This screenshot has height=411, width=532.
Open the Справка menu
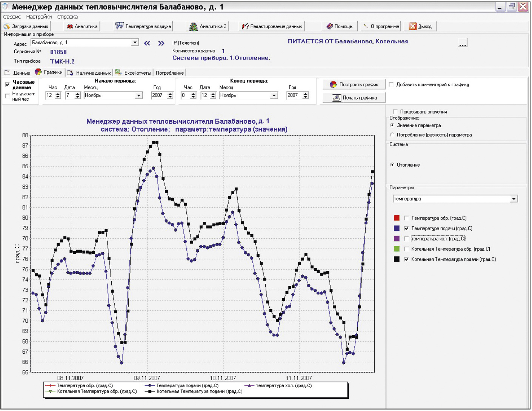68,17
